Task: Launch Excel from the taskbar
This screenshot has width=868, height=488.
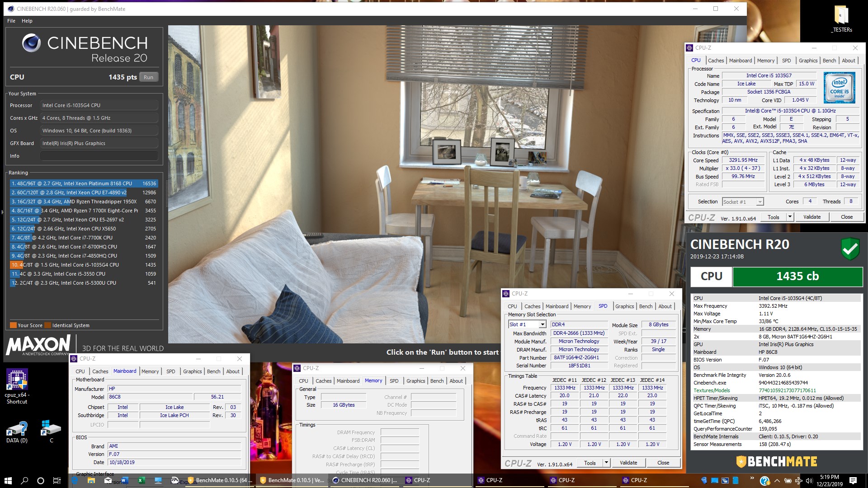Action: [141, 480]
